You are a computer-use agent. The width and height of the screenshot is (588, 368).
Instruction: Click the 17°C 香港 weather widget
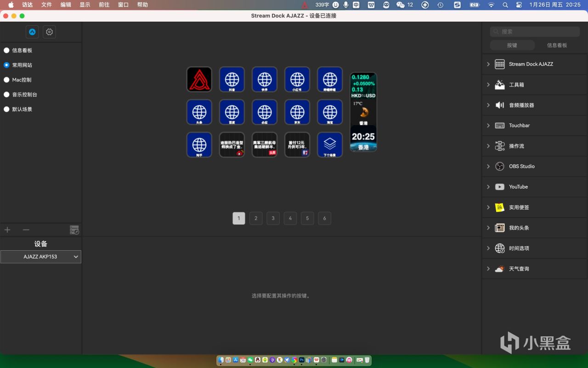(363, 113)
